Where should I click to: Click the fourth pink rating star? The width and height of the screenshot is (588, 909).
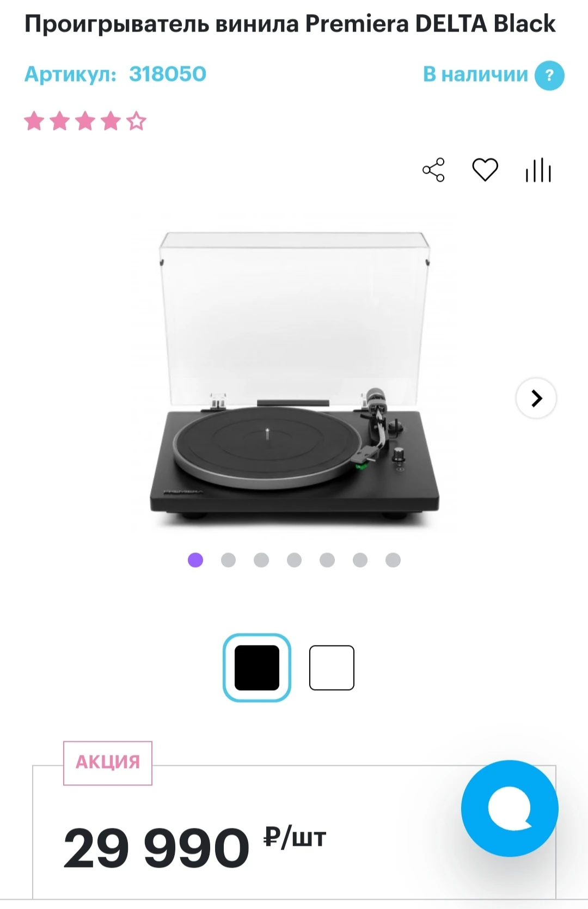coord(111,121)
